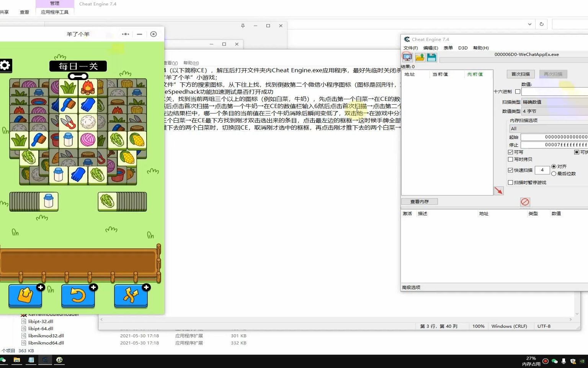Check the 扫描时暂停游戏 option

pos(511,182)
